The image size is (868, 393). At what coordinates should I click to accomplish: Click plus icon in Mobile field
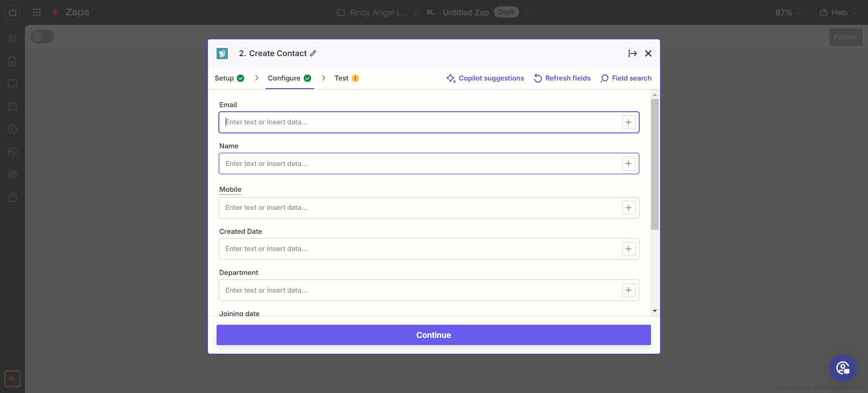click(x=628, y=208)
